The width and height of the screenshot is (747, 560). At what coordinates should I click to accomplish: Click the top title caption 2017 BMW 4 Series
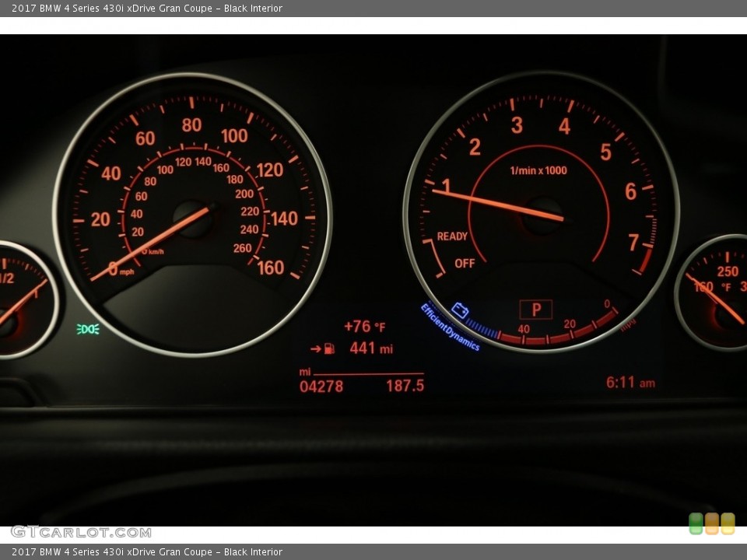(147, 8)
